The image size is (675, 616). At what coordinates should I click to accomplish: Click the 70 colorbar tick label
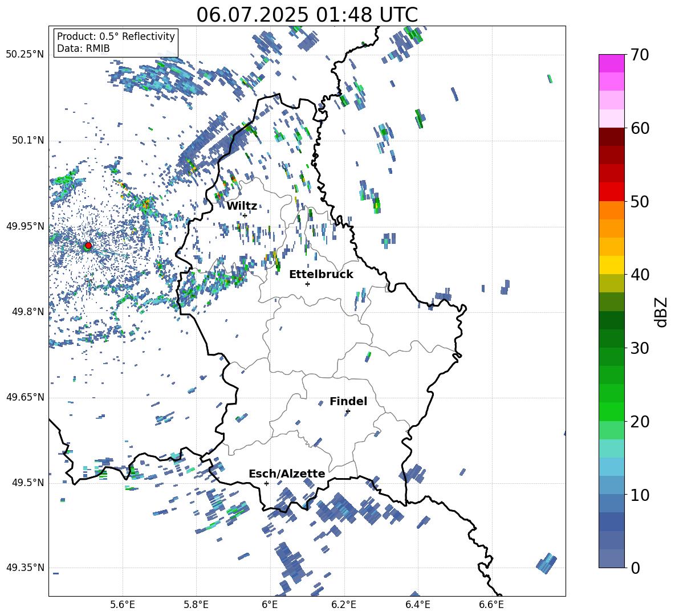coord(639,55)
